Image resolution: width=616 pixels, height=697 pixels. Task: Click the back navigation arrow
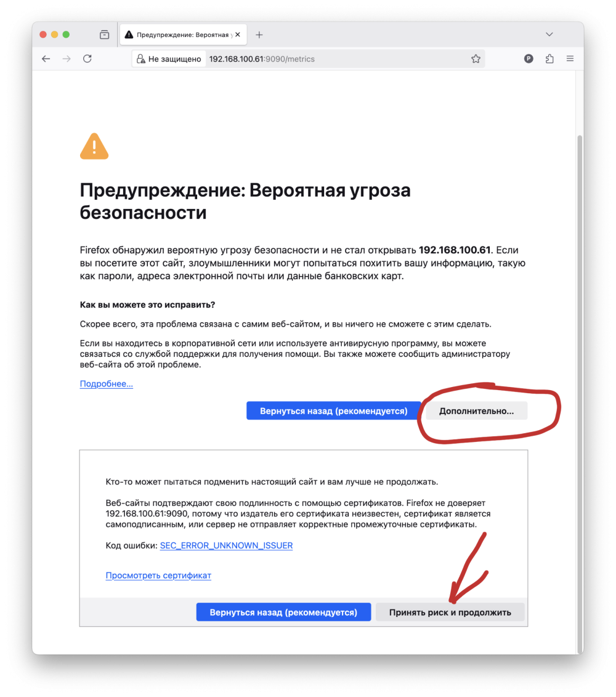[46, 59]
